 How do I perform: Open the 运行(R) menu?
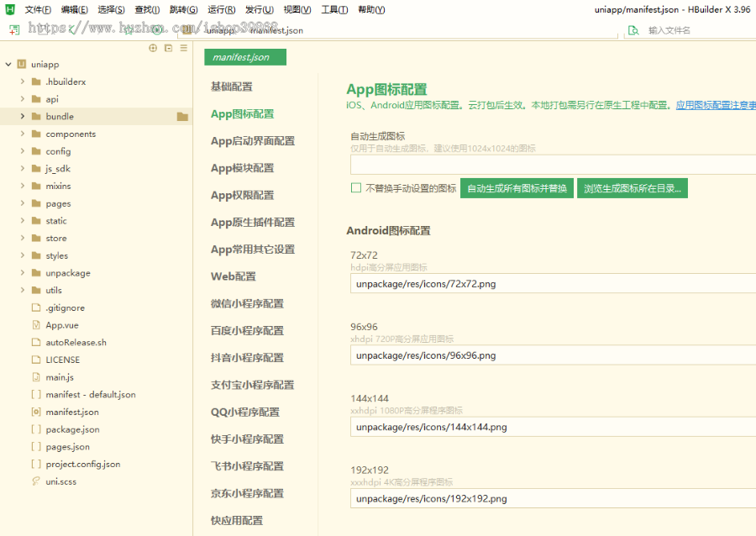[x=221, y=9]
